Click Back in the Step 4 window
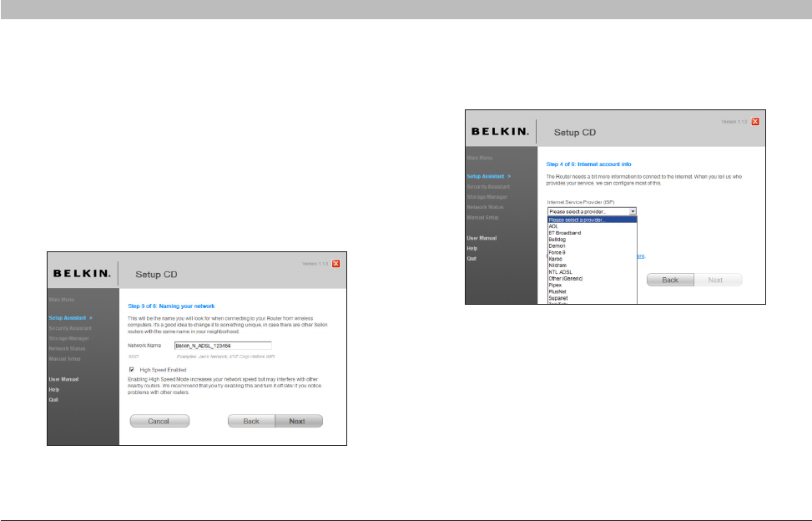 tap(671, 280)
